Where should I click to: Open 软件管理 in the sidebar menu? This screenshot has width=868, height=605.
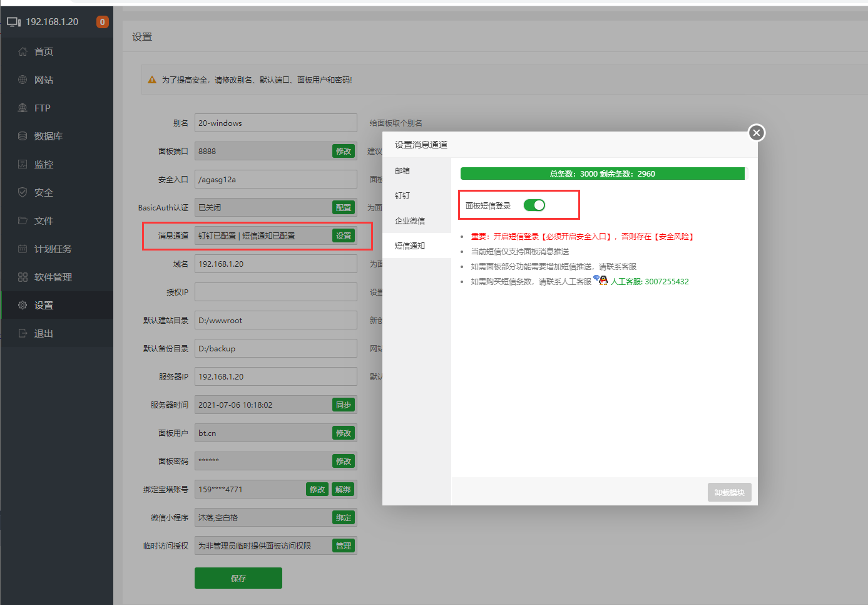click(57, 277)
